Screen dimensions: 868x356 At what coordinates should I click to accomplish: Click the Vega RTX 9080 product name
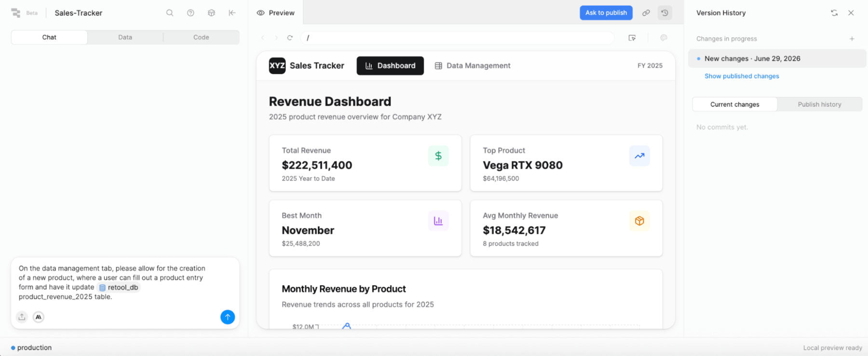(x=523, y=165)
